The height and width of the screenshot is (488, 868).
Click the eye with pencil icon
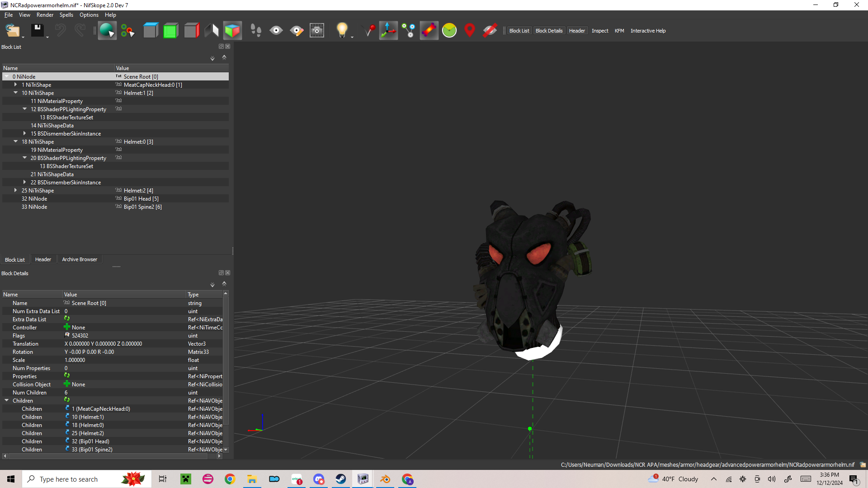point(297,31)
